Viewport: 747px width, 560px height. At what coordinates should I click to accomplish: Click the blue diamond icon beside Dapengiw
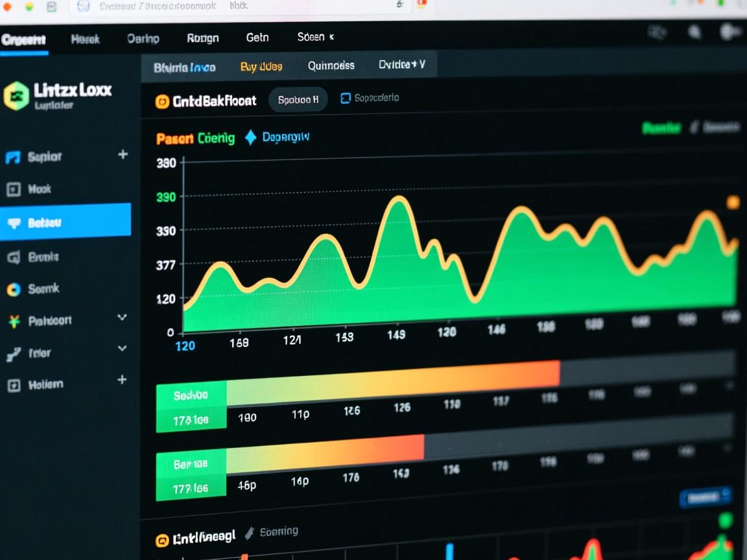point(250,137)
